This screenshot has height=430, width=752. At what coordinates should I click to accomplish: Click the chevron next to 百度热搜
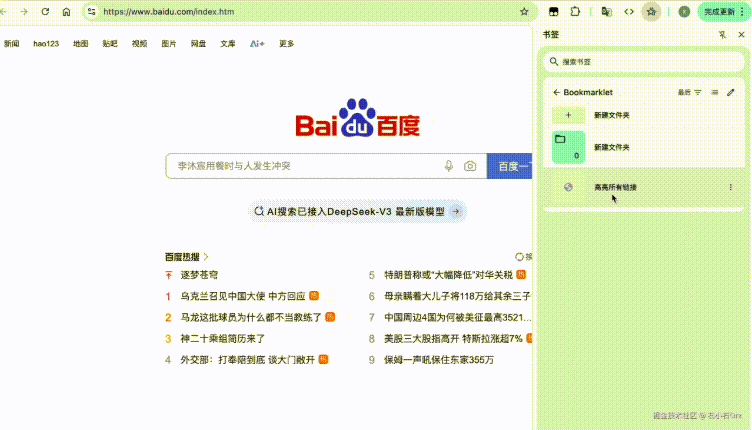(x=206, y=257)
